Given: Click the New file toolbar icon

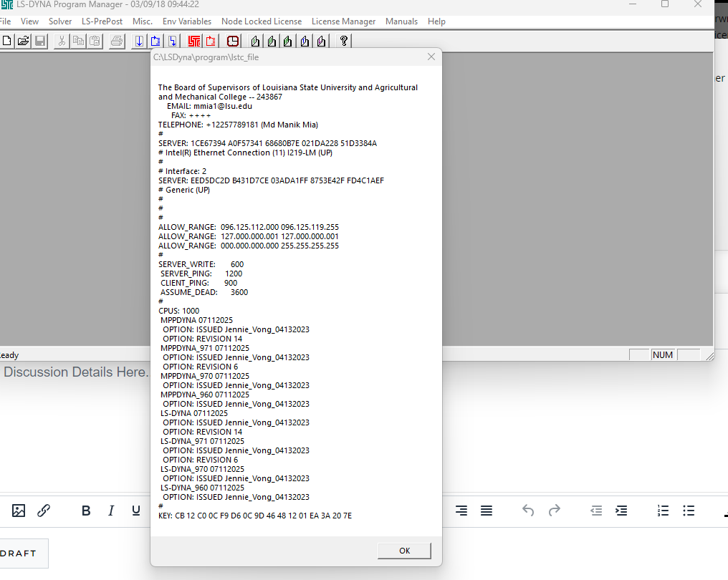Looking at the screenshot, I should pos(7,42).
